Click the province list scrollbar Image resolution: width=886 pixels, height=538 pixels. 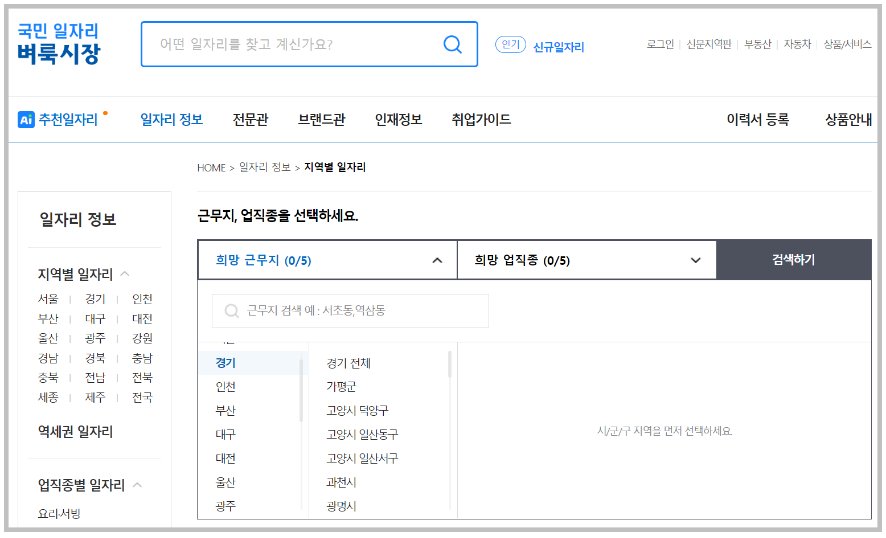[x=301, y=391]
